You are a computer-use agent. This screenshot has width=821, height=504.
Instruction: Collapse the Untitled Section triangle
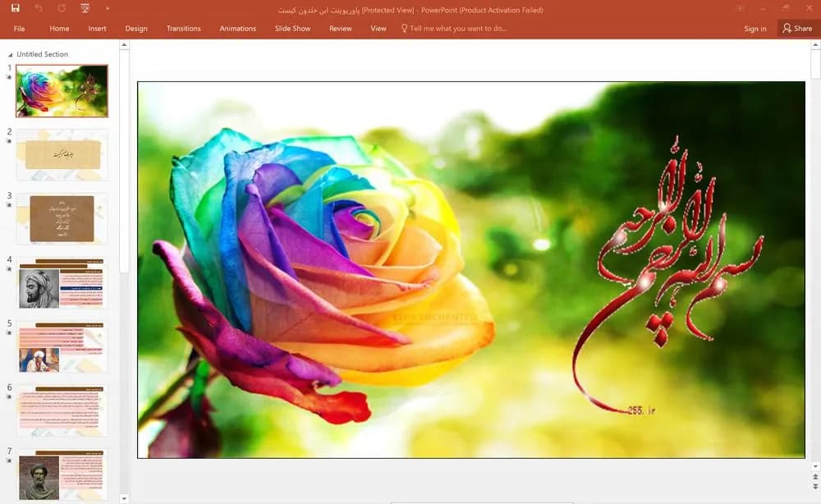[10, 54]
